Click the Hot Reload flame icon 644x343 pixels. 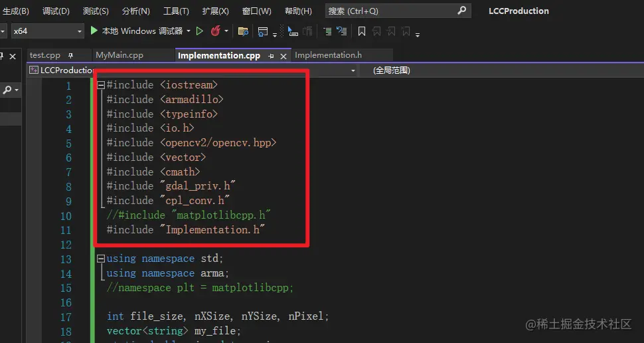tap(215, 31)
